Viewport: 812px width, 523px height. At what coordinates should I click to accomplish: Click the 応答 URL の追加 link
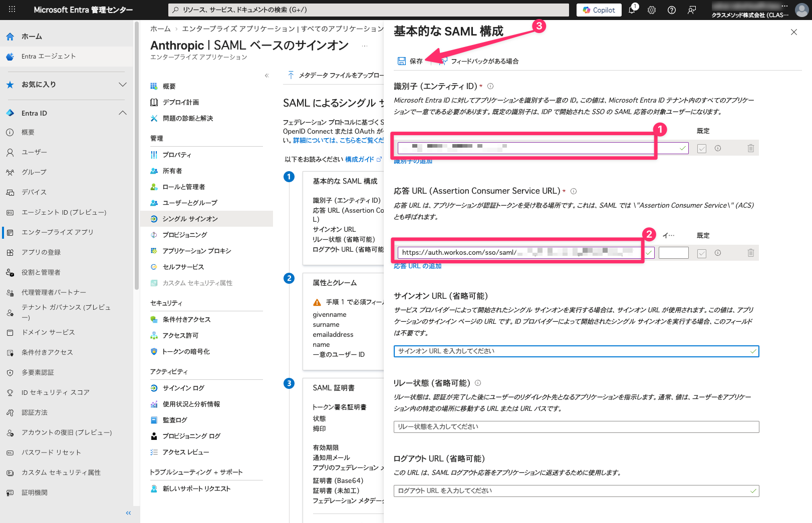417,266
